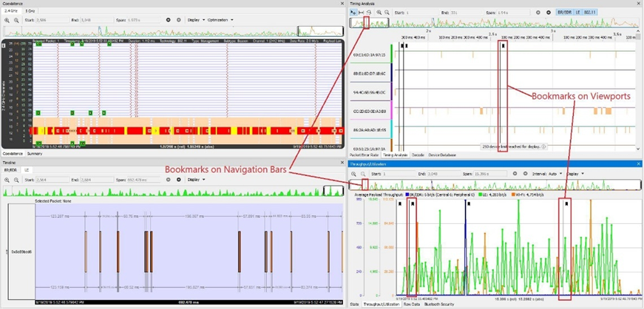Zoom in on Timing Analysis view

pyautogui.click(x=379, y=13)
